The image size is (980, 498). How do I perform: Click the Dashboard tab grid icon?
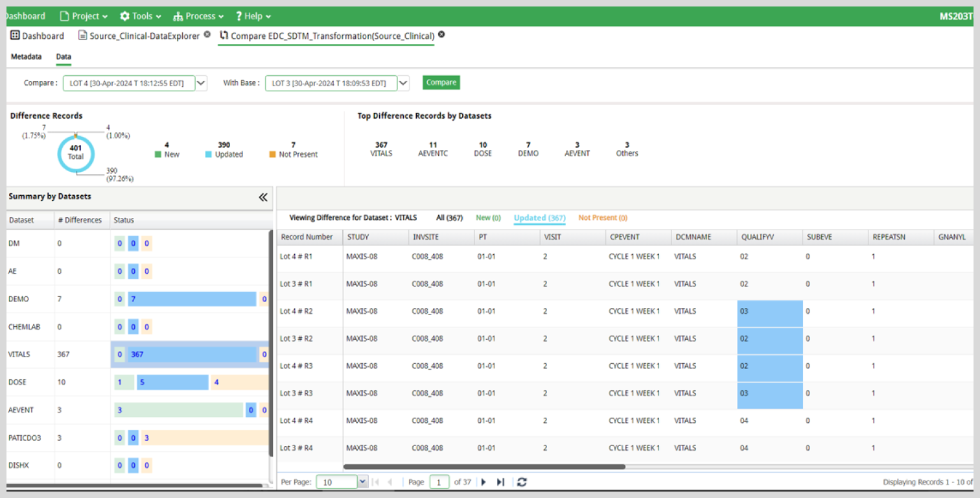tap(16, 36)
